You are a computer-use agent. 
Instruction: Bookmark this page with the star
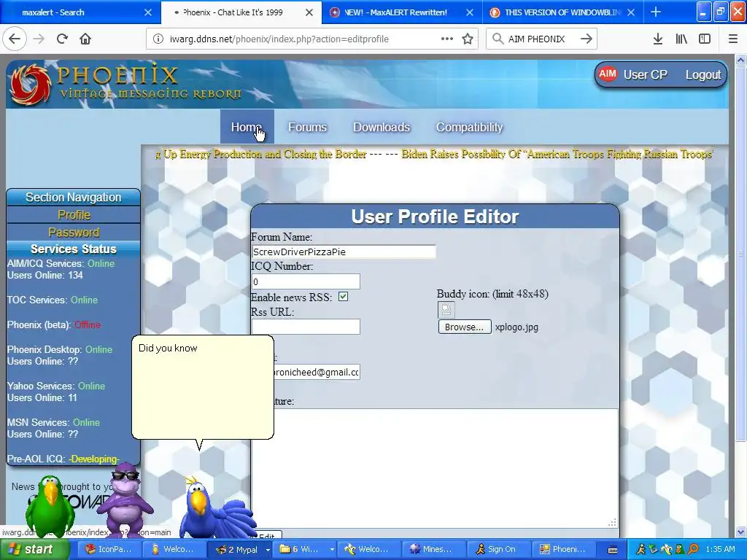[468, 39]
